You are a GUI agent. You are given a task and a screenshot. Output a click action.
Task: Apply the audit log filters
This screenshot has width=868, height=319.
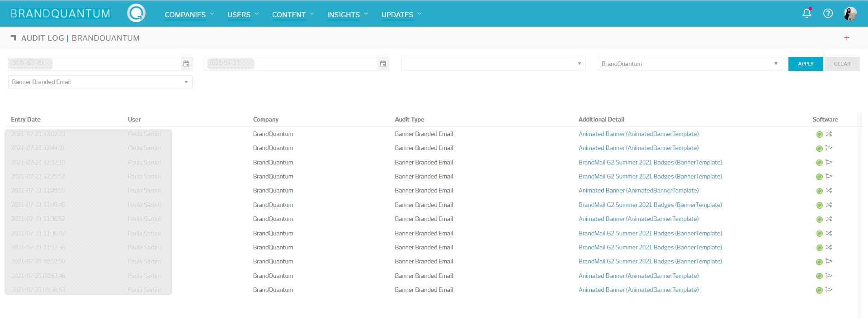(x=806, y=64)
